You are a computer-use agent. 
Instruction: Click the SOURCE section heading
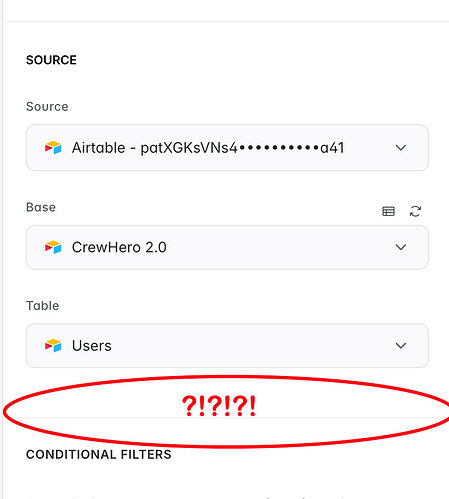(51, 60)
